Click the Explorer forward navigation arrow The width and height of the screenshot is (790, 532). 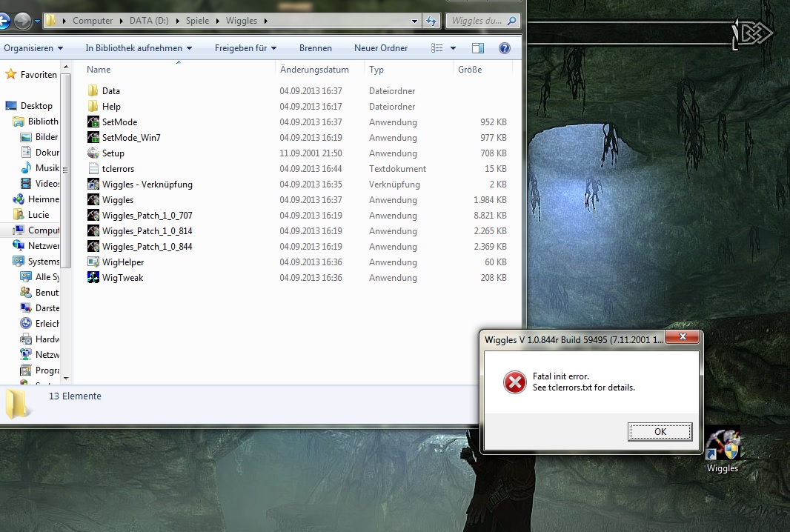22,21
